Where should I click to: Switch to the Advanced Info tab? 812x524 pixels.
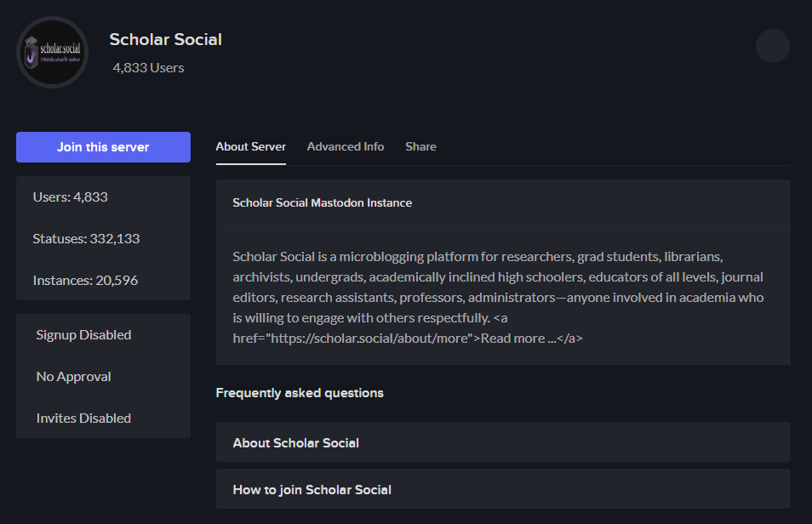click(346, 146)
